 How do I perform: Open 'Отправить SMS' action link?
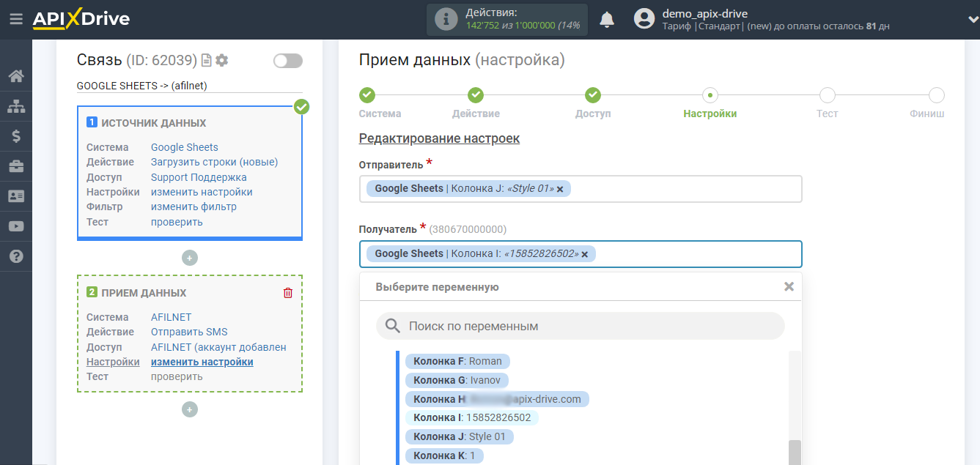click(189, 332)
